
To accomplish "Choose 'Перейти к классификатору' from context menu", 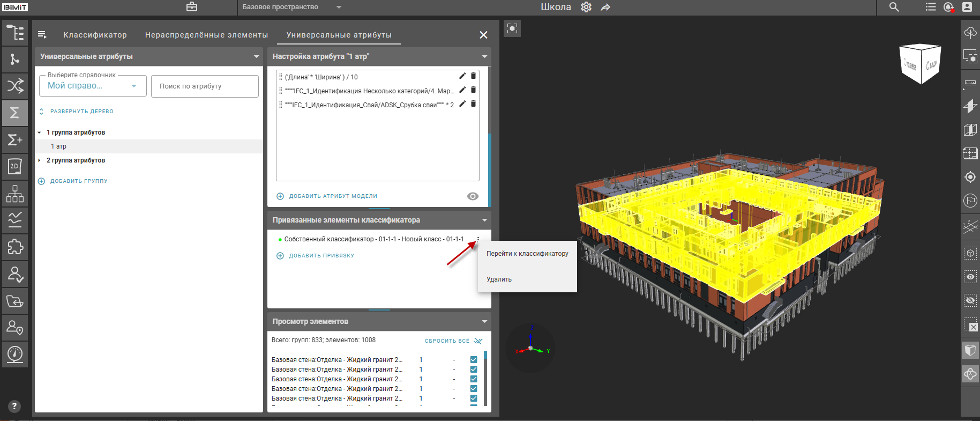I will [527, 254].
